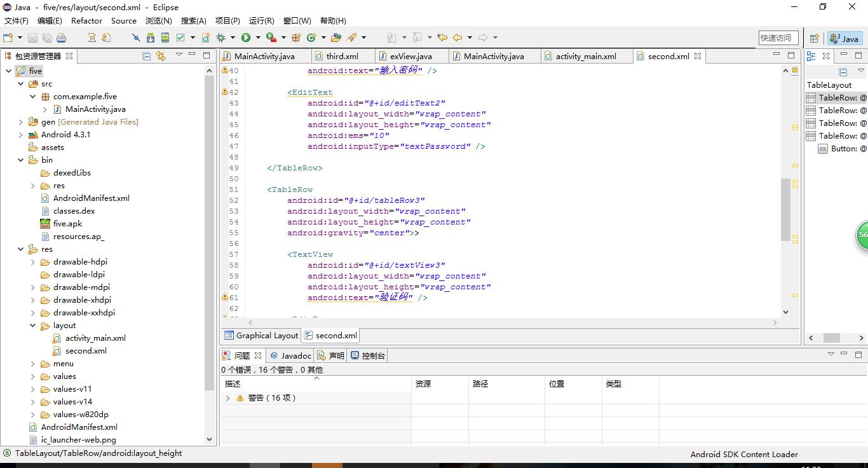Click the New Java Class icon

click(x=311, y=38)
